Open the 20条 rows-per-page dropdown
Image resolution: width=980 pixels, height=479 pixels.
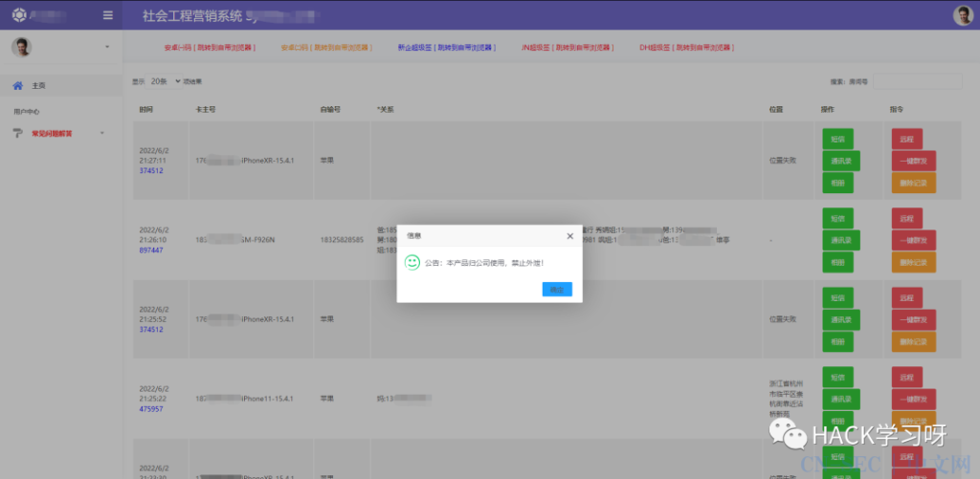(165, 81)
